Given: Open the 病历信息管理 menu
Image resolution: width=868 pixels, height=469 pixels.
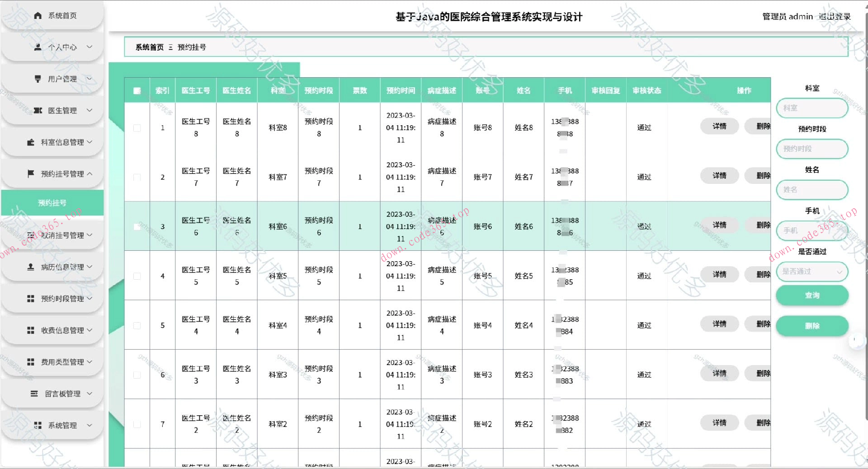Looking at the screenshot, I should coord(62,267).
